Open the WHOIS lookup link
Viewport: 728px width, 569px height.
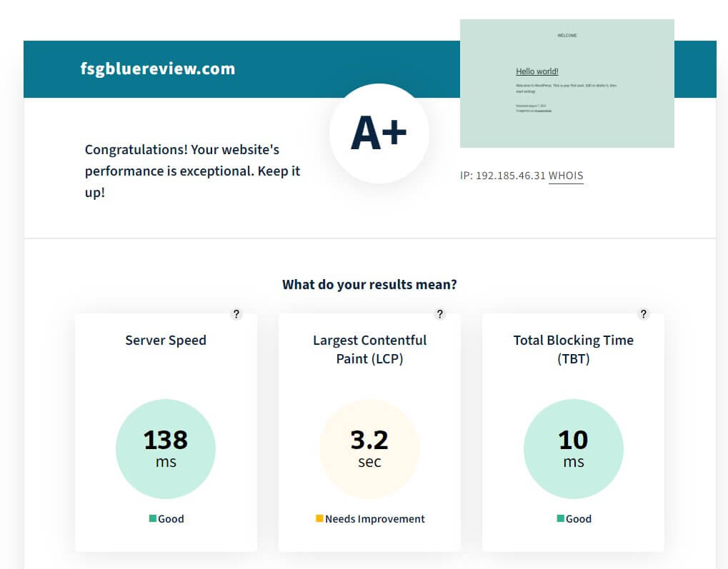tap(566, 176)
